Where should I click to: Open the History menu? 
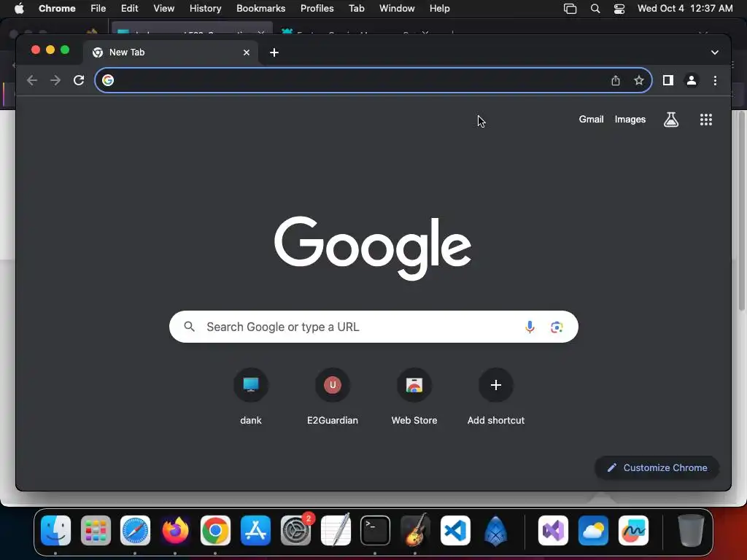pos(205,9)
